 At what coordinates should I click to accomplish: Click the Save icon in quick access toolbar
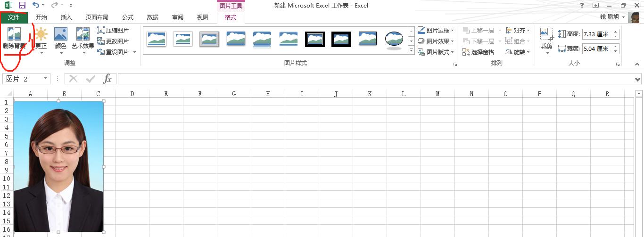[22, 5]
